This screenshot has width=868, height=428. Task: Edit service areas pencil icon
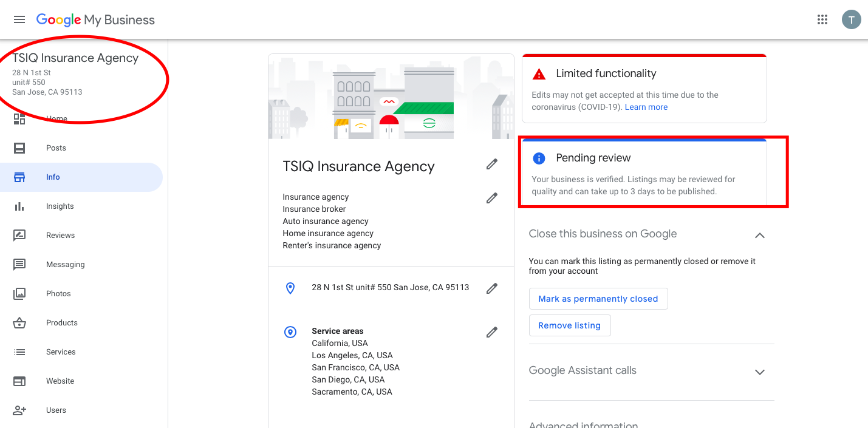[492, 332]
